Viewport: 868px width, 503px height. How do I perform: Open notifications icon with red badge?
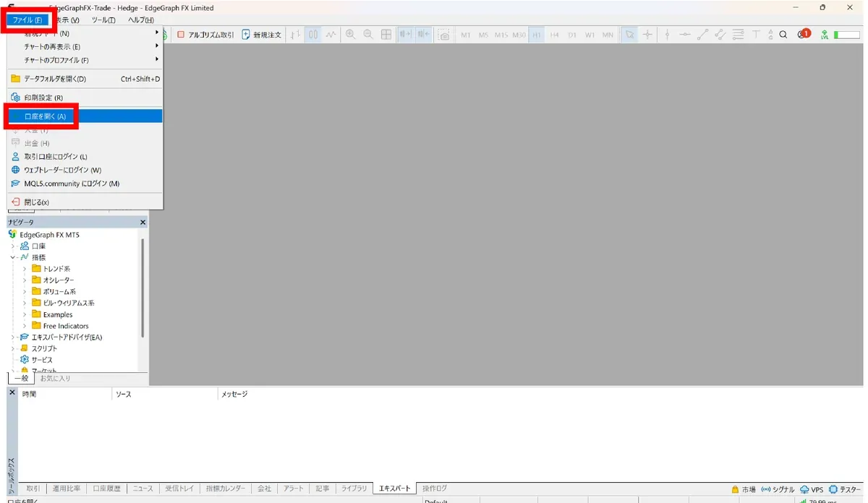tap(804, 34)
